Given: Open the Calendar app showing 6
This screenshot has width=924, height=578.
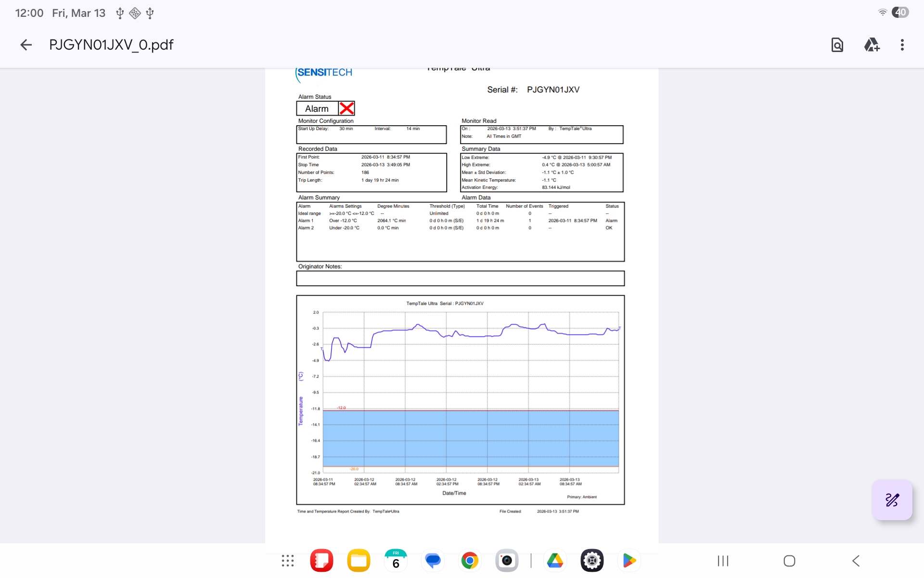Looking at the screenshot, I should pos(396,561).
